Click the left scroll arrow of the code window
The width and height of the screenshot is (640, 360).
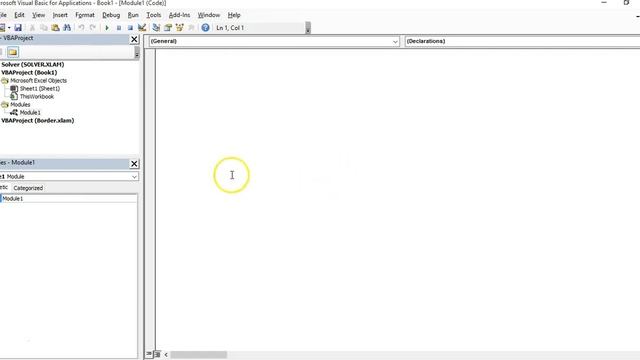[166, 354]
